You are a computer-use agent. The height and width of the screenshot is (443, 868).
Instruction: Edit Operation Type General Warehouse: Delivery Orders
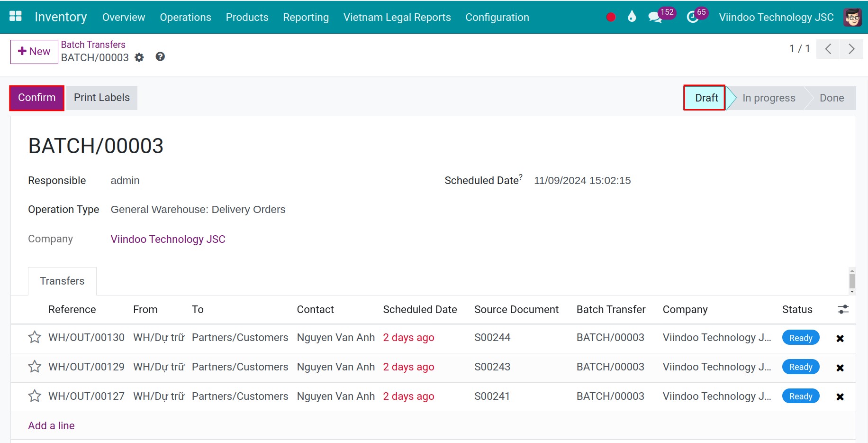[x=198, y=210]
